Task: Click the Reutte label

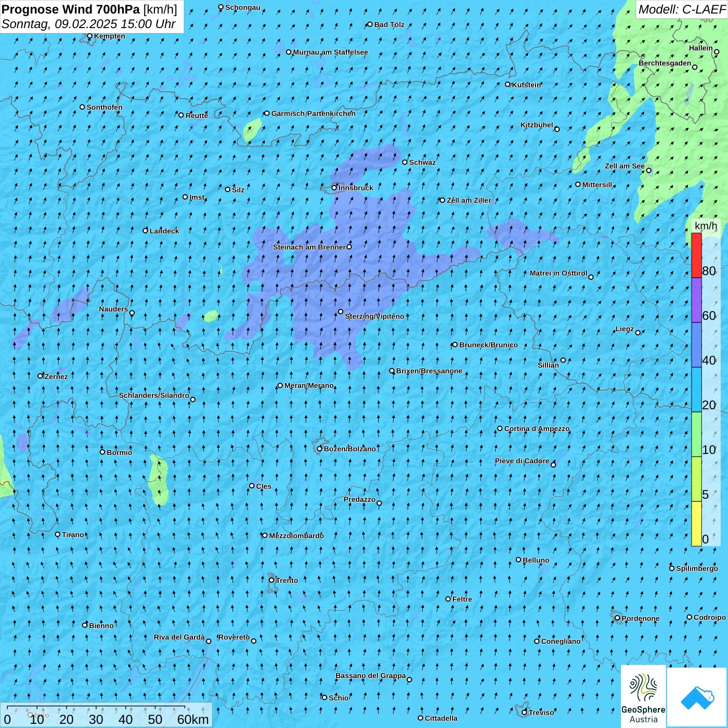Action: [x=197, y=115]
